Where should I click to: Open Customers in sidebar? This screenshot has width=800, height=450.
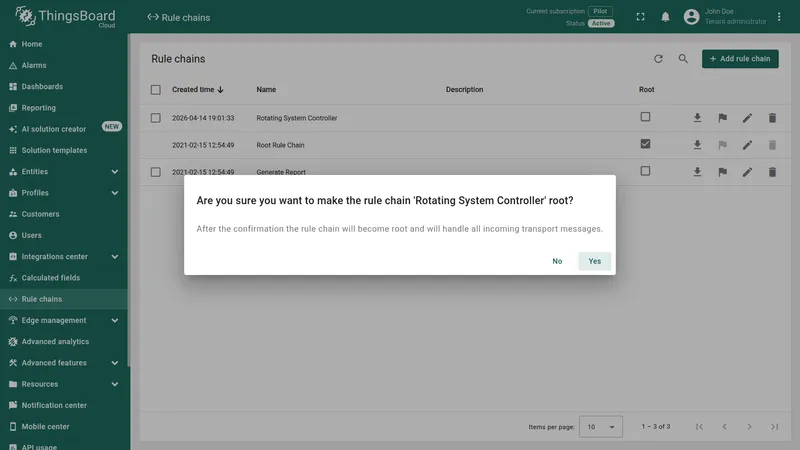coord(64,214)
